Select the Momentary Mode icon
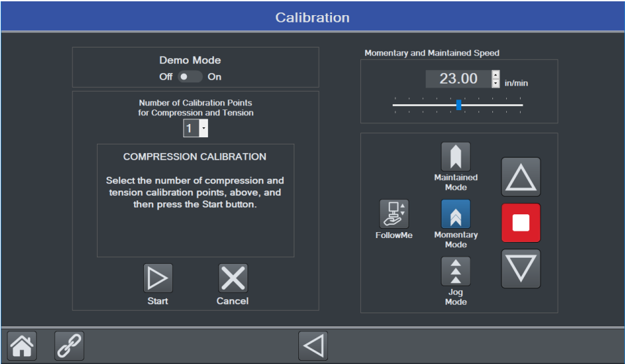Screen dimensions: 625x364 coord(455,214)
